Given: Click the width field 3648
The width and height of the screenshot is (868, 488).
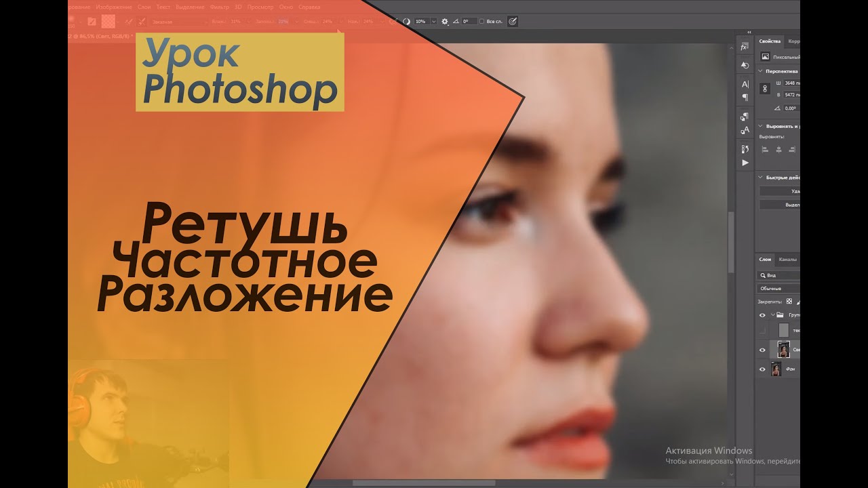Looking at the screenshot, I should click(791, 83).
